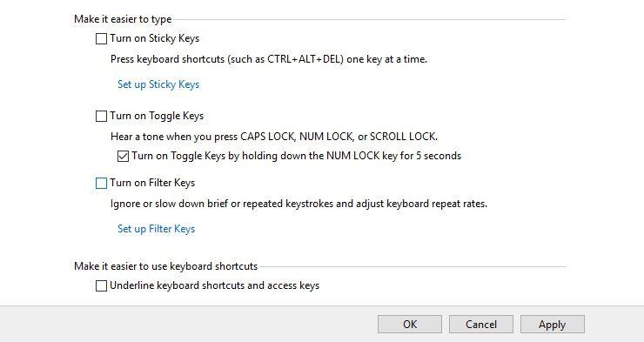The image size is (644, 342).
Task: Click the CAPS LOCK tone description text
Action: tap(274, 137)
